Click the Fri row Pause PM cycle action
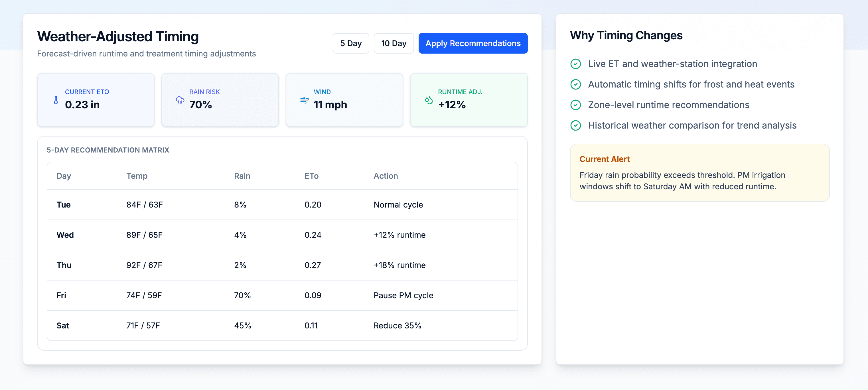 403,295
